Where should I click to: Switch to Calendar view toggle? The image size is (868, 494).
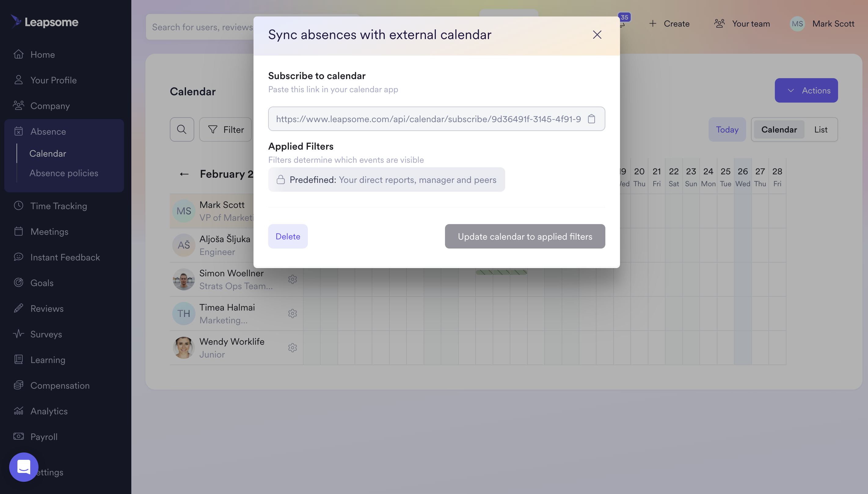click(x=779, y=129)
